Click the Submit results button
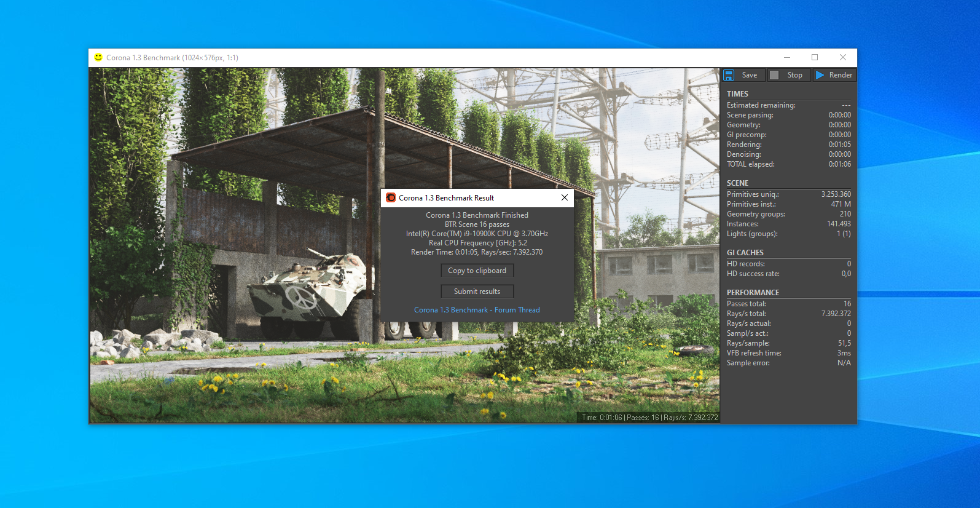The height and width of the screenshot is (508, 980). 477,292
